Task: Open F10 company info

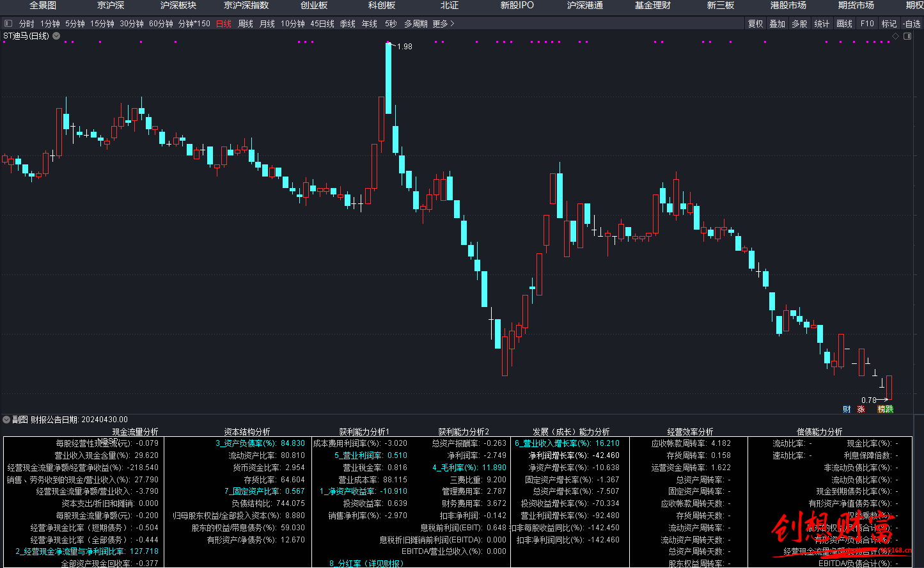Action: tap(867, 24)
